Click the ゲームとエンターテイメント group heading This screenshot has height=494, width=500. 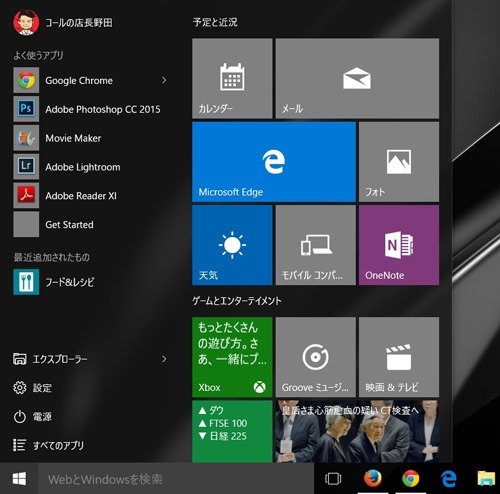pyautogui.click(x=237, y=301)
